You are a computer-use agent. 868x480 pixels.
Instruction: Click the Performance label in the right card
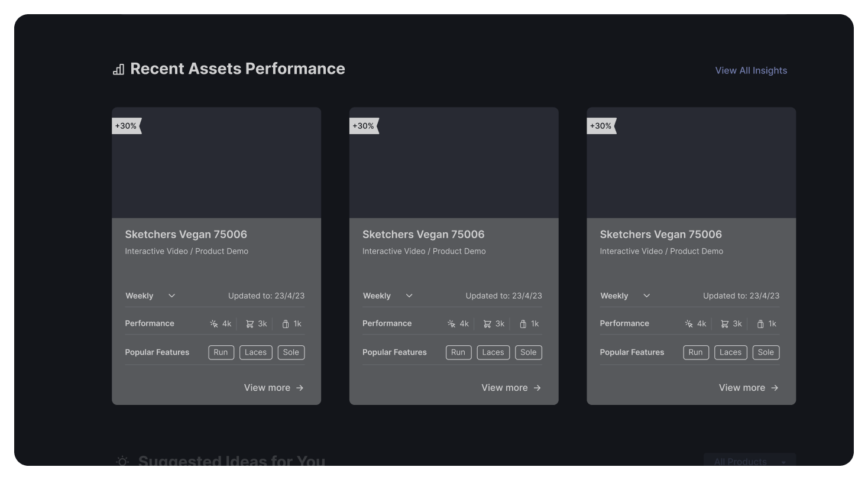[624, 323]
